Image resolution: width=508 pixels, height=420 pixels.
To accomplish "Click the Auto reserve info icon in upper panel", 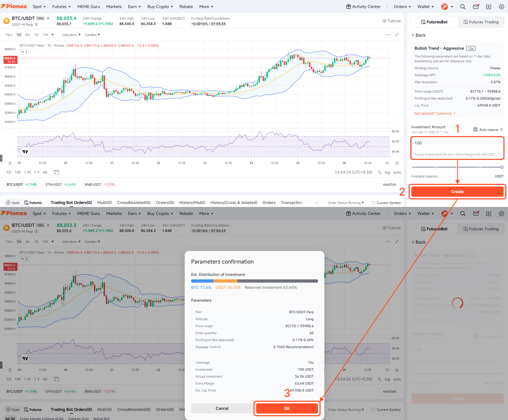I will 502,129.
